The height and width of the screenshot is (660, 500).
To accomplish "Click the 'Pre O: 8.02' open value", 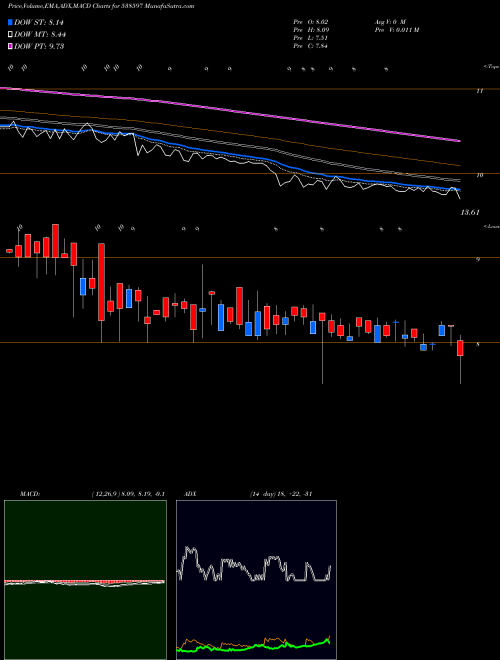I will [311, 21].
